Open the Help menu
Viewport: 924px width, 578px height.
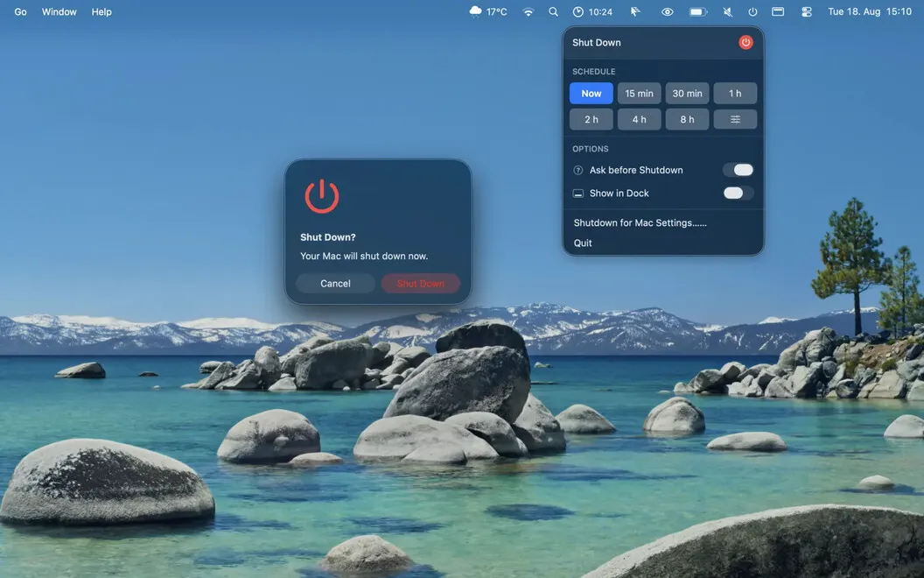pyautogui.click(x=101, y=11)
